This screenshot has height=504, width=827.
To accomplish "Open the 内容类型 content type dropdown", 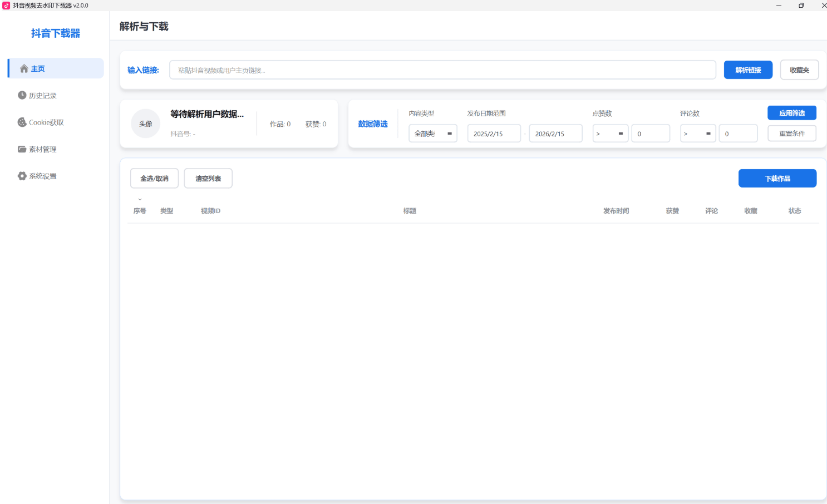I will pyautogui.click(x=432, y=133).
